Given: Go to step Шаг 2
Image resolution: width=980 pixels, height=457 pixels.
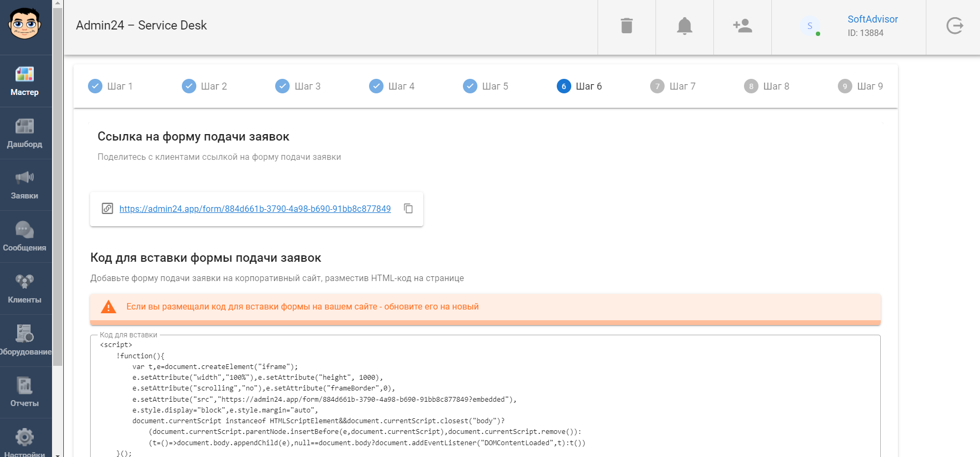Looking at the screenshot, I should tap(204, 86).
